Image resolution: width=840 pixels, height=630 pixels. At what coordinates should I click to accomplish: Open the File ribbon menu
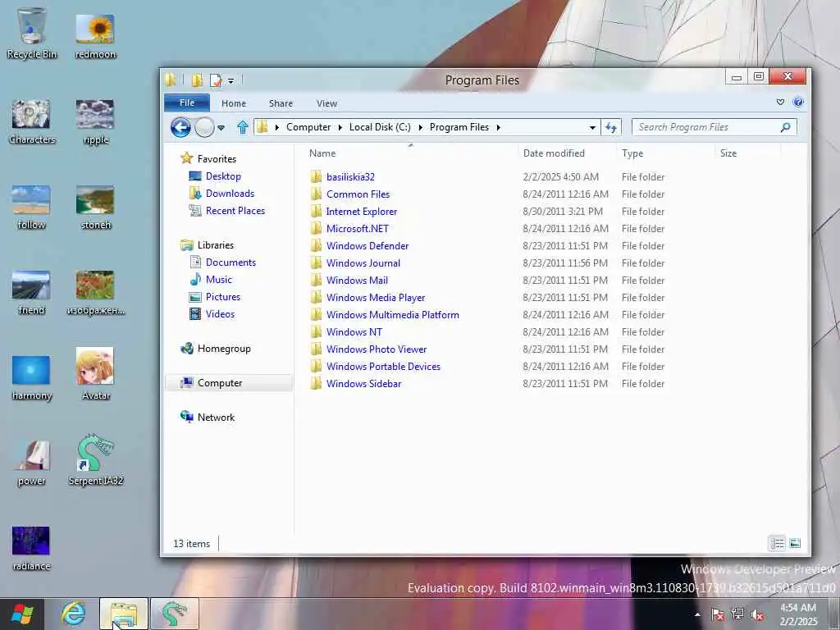click(x=187, y=103)
